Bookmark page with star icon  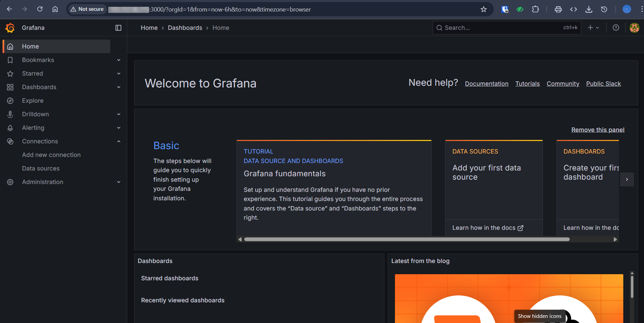(484, 9)
